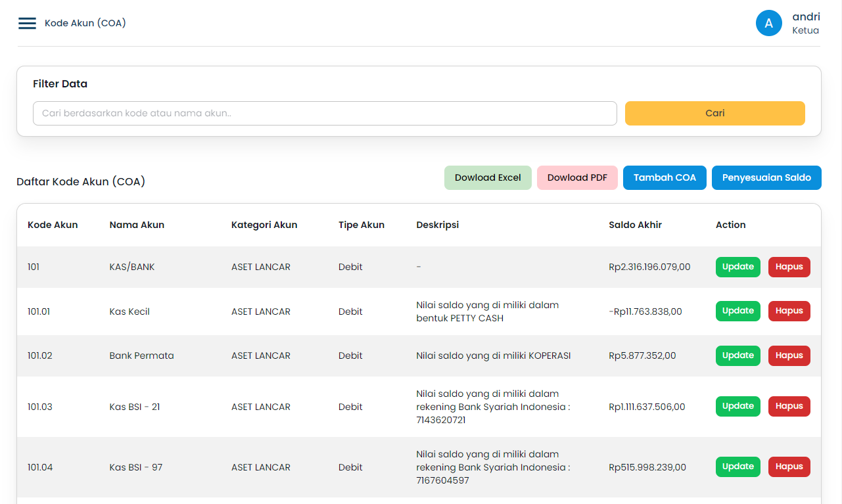The height and width of the screenshot is (504, 842).
Task: Focus the account search input field
Action: pos(325,113)
